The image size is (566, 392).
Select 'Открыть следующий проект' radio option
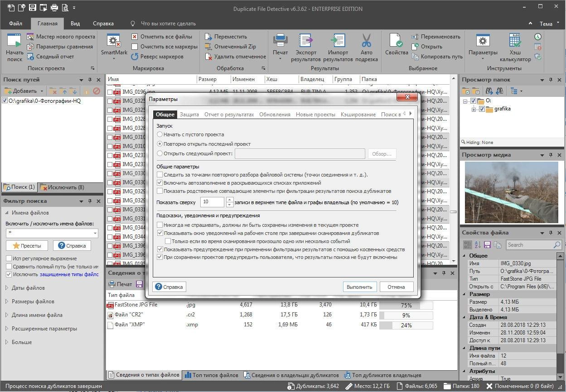click(x=160, y=153)
